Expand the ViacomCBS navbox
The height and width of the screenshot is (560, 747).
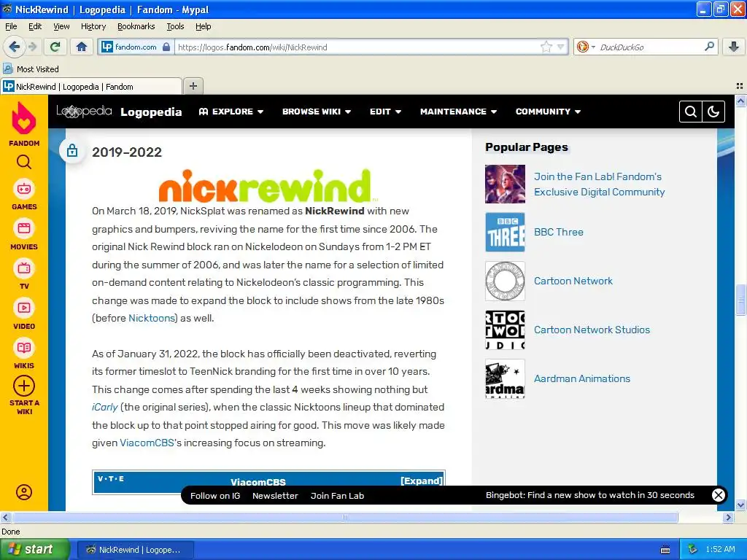pos(421,481)
